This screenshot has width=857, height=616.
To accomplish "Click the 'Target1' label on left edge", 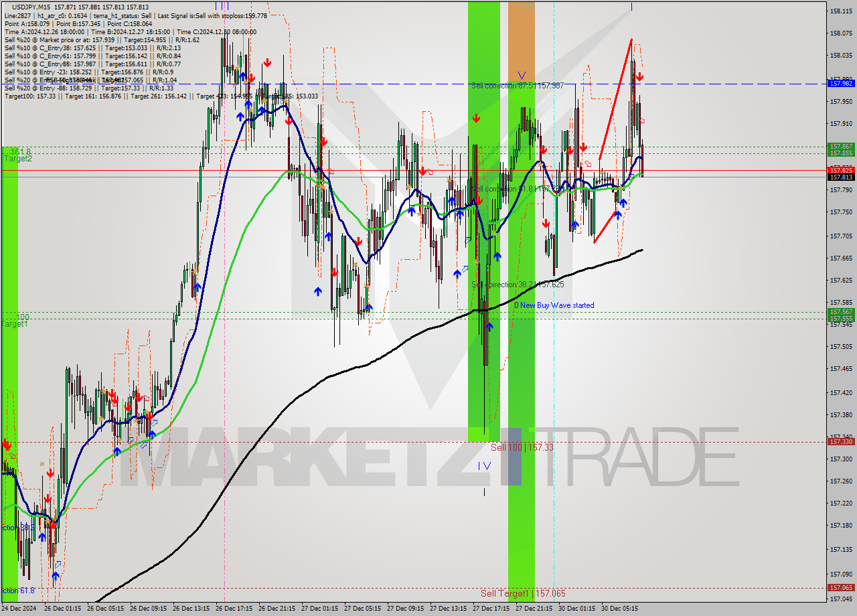I will (15, 324).
